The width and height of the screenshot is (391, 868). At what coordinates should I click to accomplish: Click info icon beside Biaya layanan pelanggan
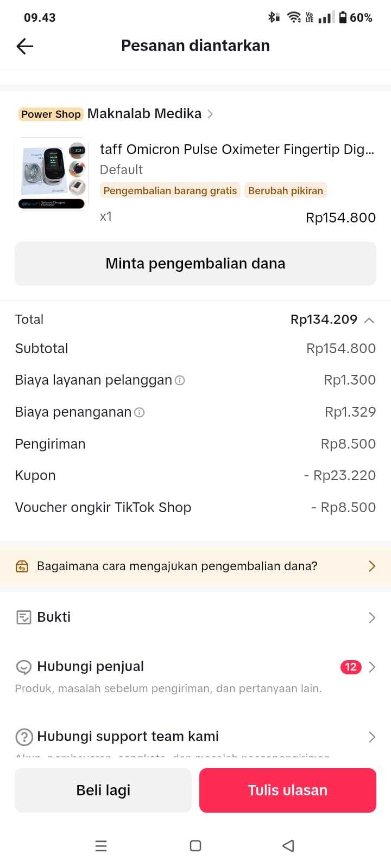(x=180, y=380)
